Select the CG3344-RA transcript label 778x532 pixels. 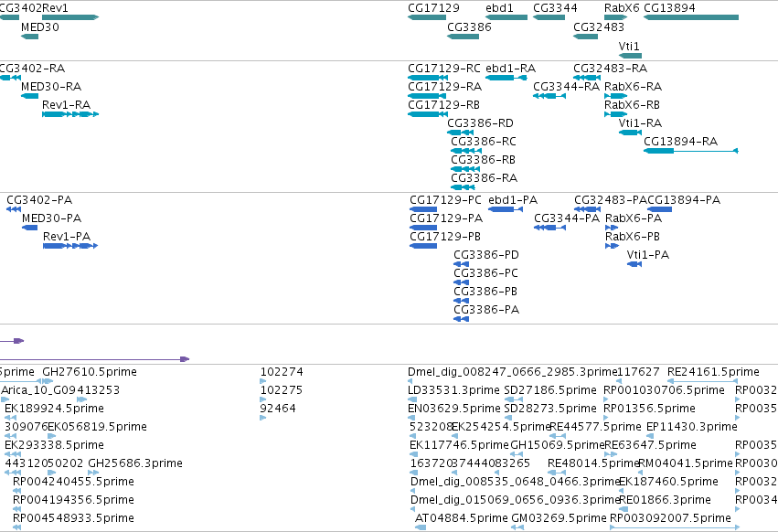click(x=566, y=86)
